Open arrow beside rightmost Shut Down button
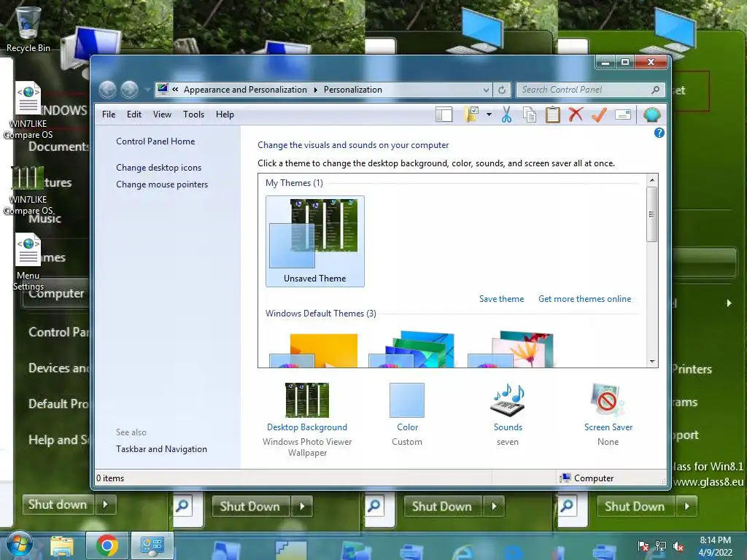Image resolution: width=747 pixels, height=560 pixels. pos(687,506)
